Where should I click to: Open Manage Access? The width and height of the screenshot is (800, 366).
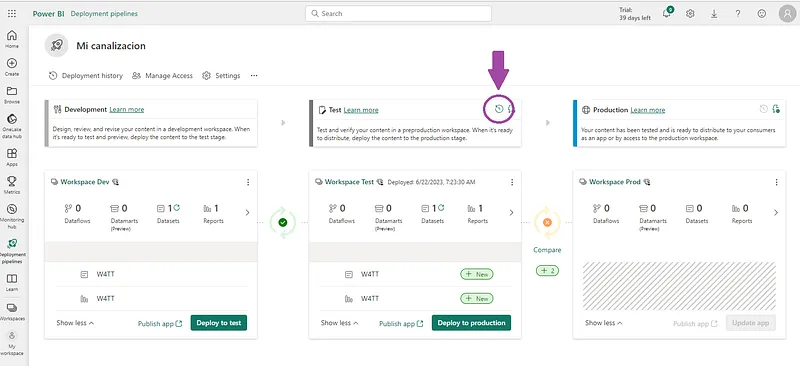[163, 76]
